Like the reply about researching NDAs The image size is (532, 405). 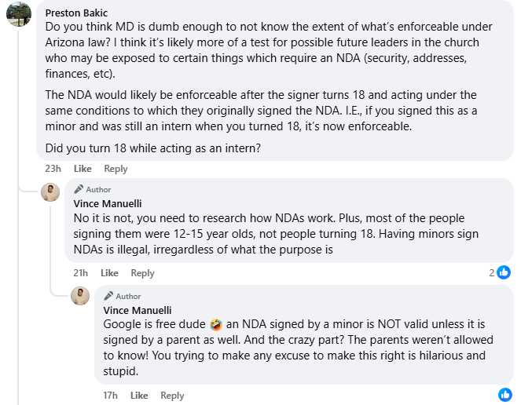(x=109, y=273)
